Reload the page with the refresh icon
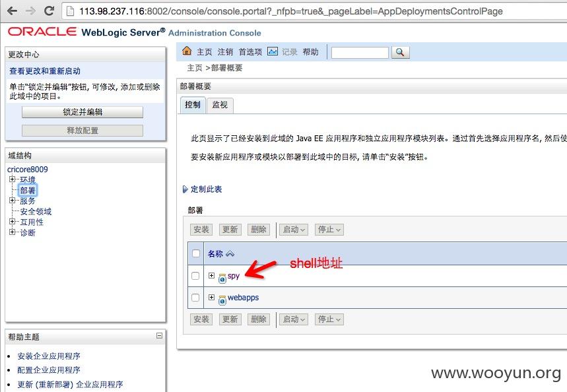Screen dimensions: 567x392 50,11
